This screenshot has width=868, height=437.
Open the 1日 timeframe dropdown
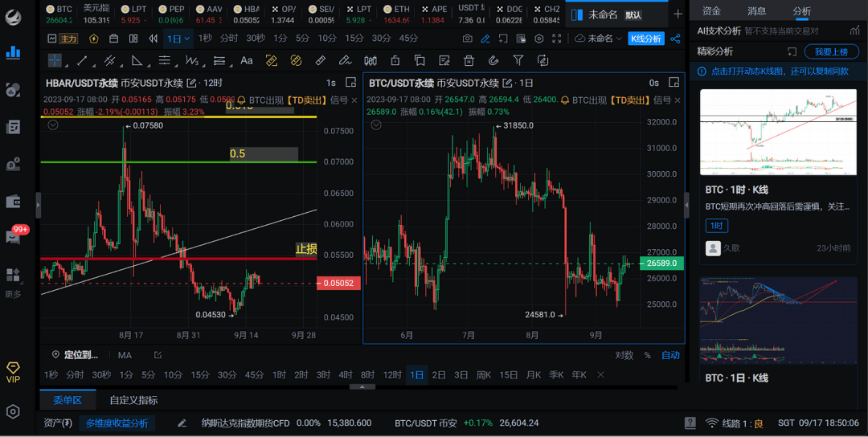click(178, 39)
